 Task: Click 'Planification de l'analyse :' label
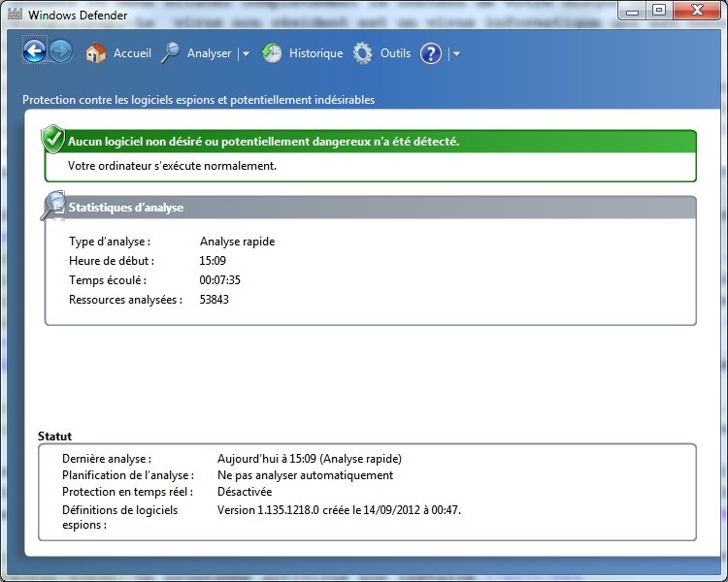128,475
